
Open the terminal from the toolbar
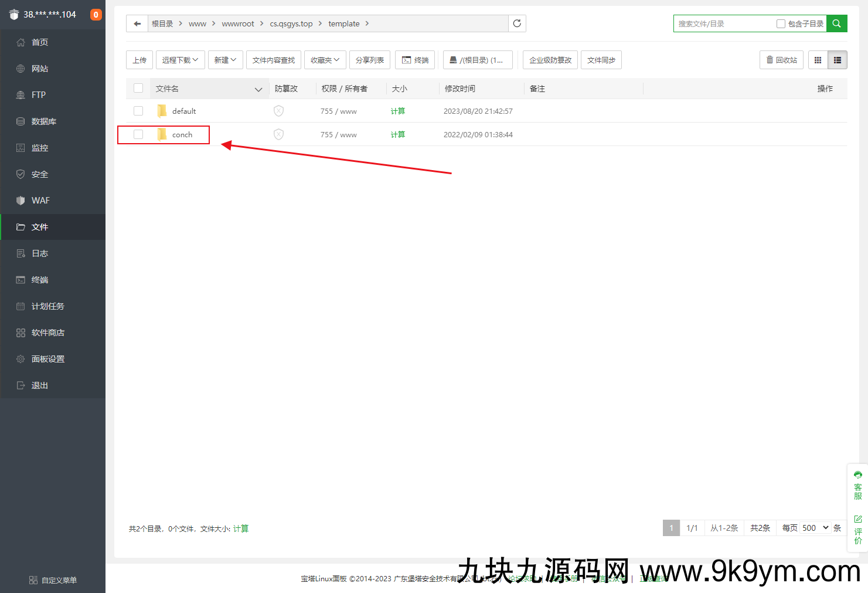click(415, 60)
